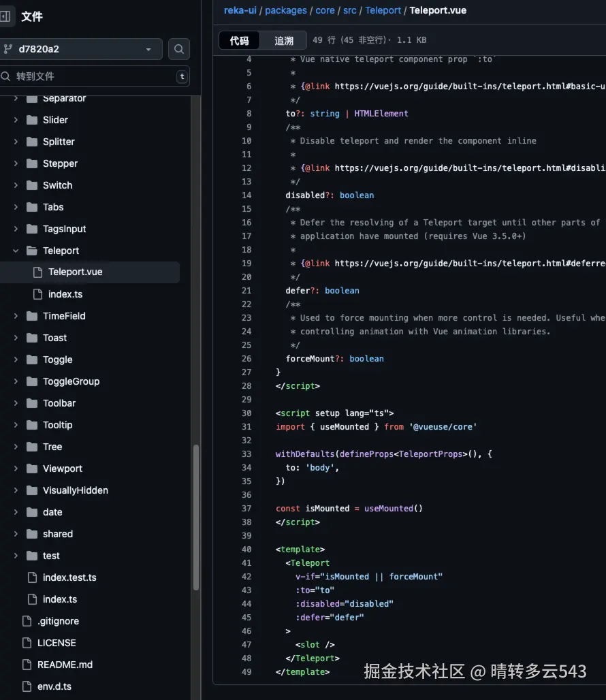This screenshot has width=606, height=700.
Task: Expand the Toolbar folder chevron
Action: click(16, 403)
